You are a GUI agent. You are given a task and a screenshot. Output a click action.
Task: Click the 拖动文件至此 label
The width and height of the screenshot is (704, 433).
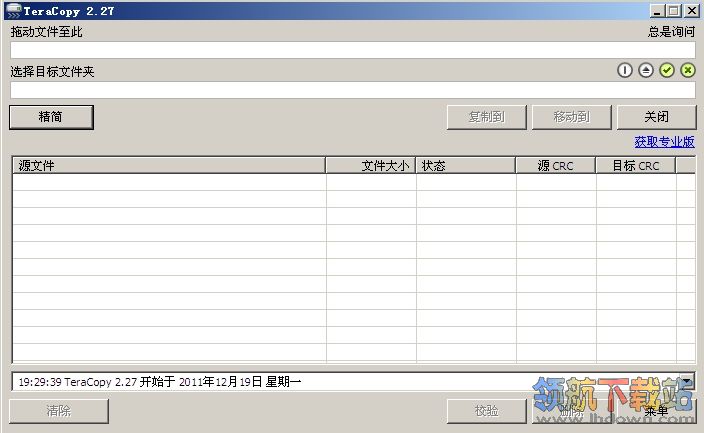[47, 32]
